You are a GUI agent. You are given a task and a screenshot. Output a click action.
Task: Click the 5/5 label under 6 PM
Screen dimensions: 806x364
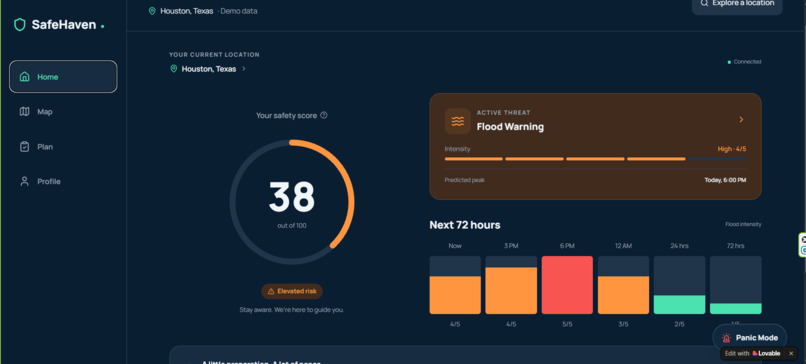click(x=567, y=324)
